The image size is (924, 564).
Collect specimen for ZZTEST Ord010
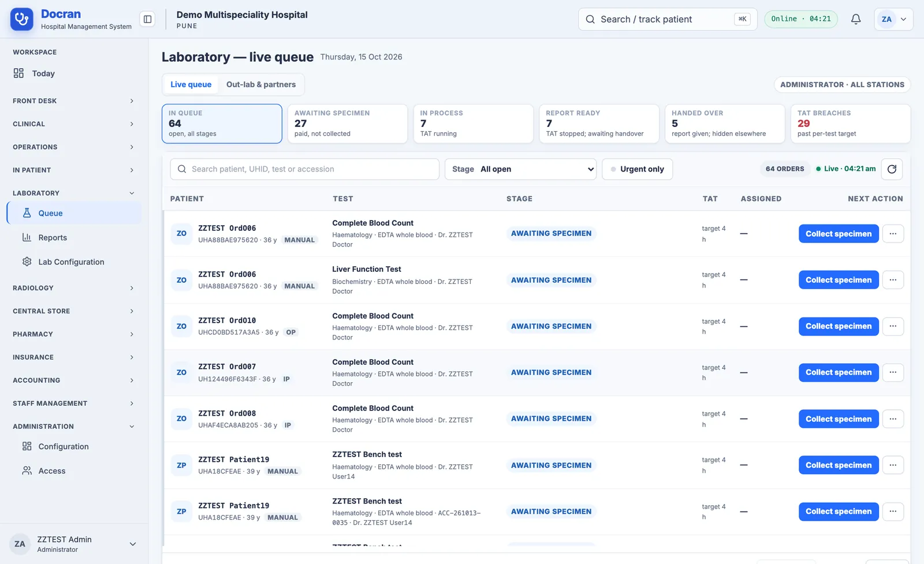839,326
